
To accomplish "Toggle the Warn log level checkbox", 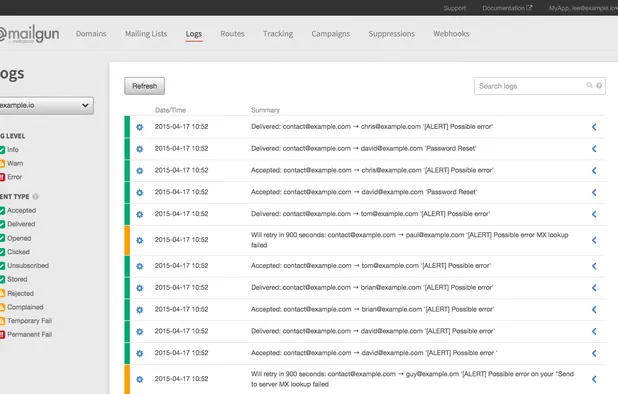I will (2, 164).
